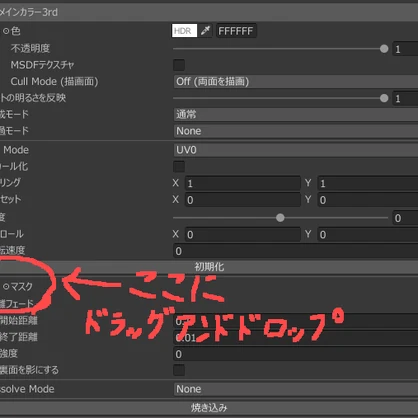Edit offset Y field in セット row
The image size is (418, 418).
(x=368, y=200)
